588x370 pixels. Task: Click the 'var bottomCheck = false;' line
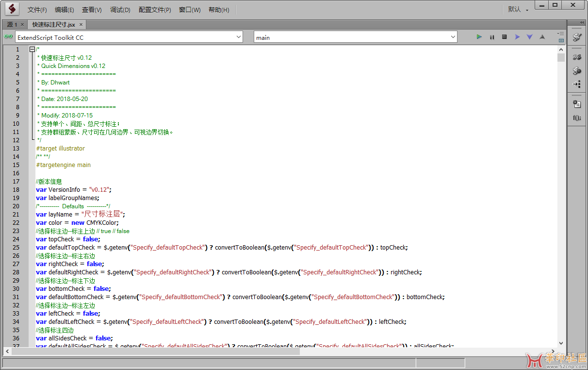click(74, 289)
